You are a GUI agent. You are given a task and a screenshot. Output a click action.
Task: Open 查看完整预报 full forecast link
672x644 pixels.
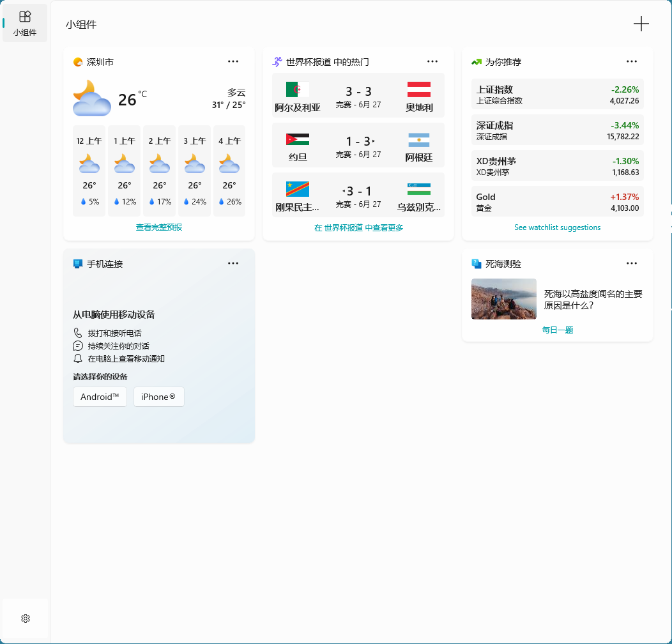tap(159, 227)
